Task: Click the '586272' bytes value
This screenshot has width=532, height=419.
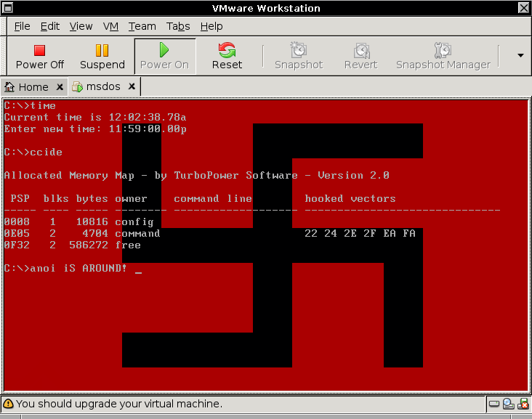Action: pos(89,245)
